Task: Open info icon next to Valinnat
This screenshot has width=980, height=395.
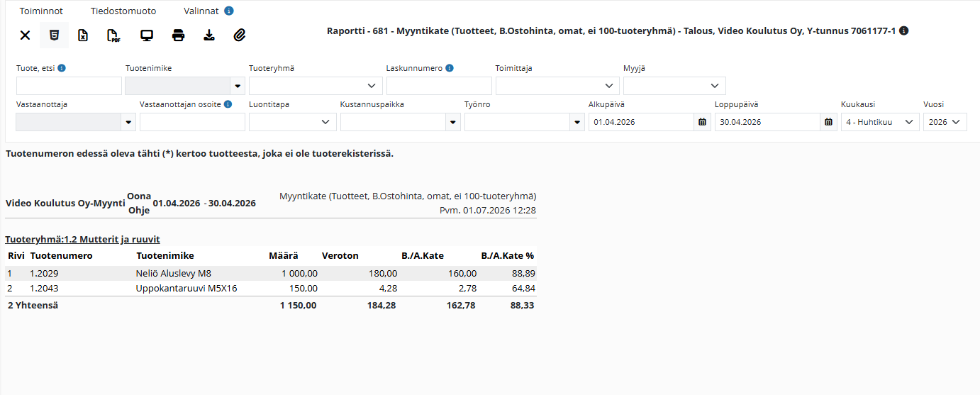Action: (x=228, y=11)
